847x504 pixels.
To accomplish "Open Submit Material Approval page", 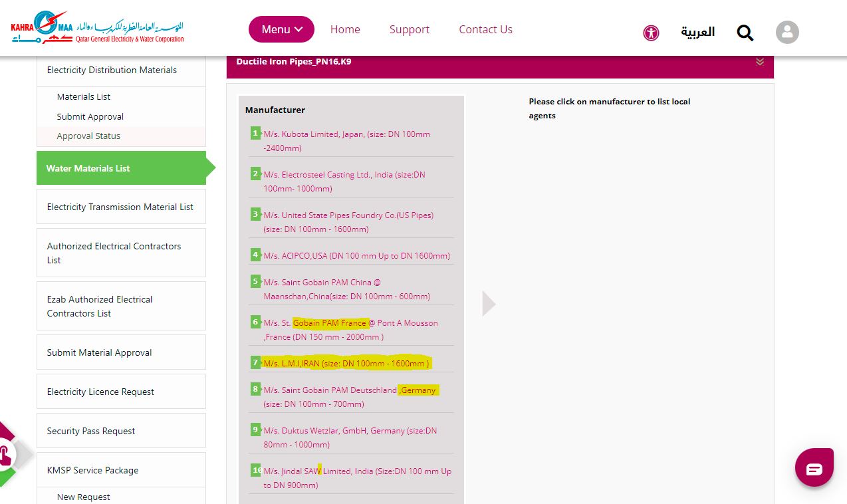I will [121, 352].
